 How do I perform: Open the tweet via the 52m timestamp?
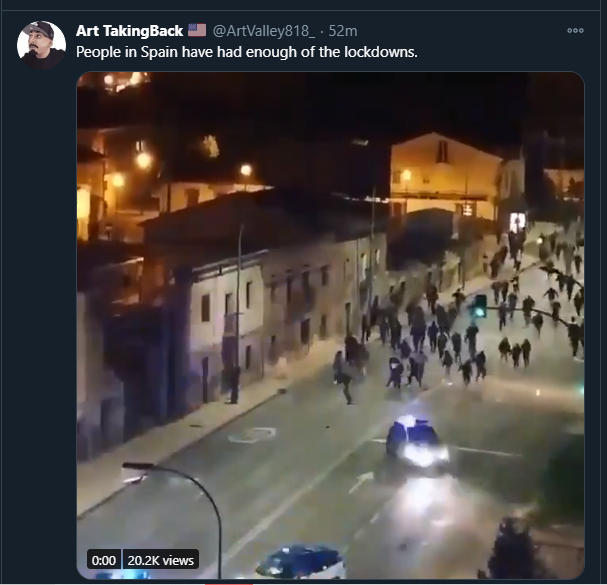(x=343, y=31)
